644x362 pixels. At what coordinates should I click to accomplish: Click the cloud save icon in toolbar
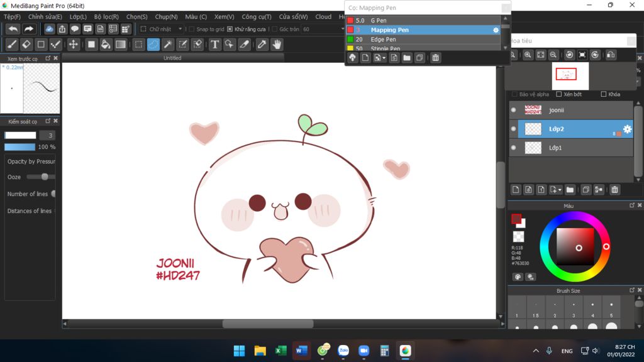pyautogui.click(x=49, y=29)
